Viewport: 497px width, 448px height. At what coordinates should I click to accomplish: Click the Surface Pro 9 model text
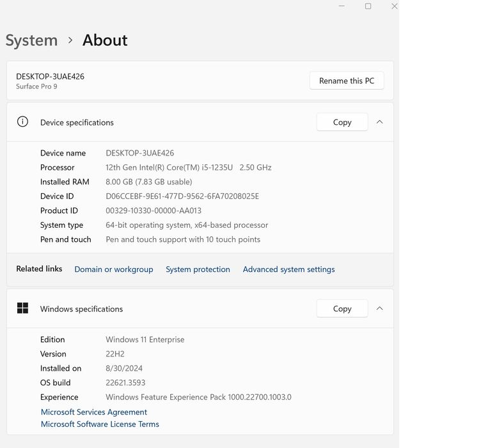(36, 86)
